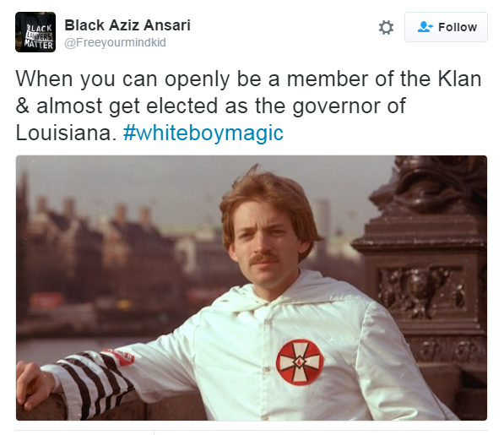This screenshot has width=504, height=435.
Task: View the tweet author's avatar image
Action: point(35,32)
